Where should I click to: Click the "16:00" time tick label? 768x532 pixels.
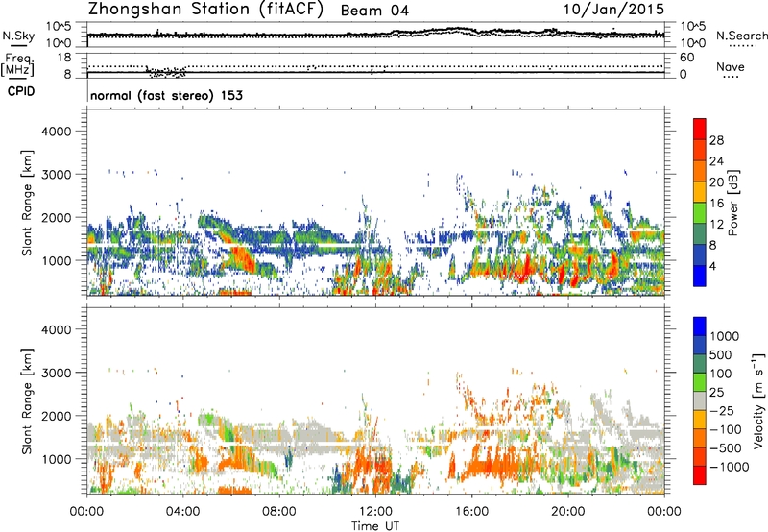click(x=471, y=512)
